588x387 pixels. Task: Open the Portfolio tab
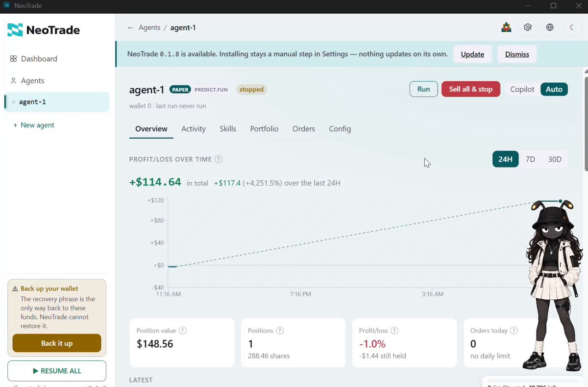pyautogui.click(x=264, y=129)
